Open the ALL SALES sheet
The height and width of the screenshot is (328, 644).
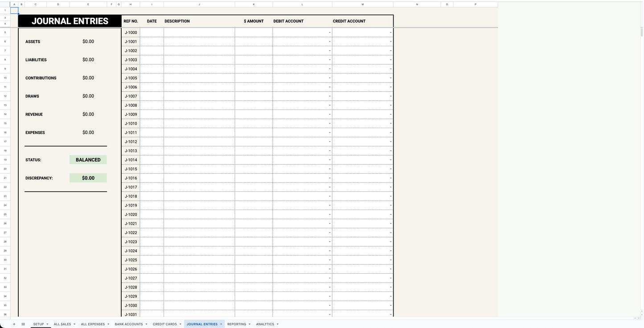[62, 324]
